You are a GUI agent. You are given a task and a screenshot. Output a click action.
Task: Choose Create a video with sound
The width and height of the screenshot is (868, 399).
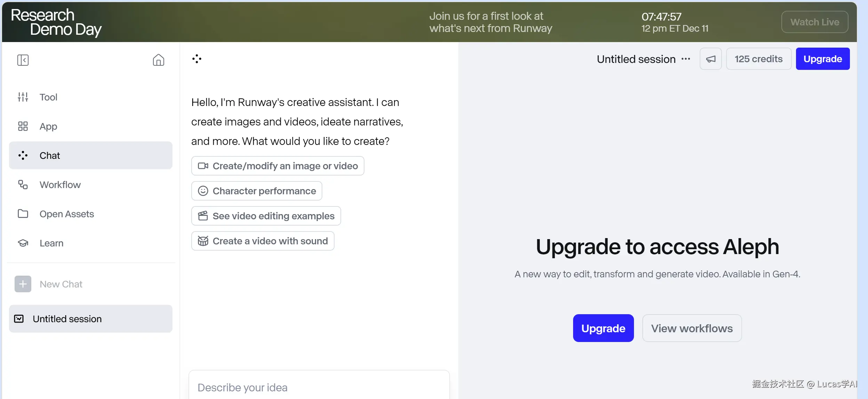[263, 241]
